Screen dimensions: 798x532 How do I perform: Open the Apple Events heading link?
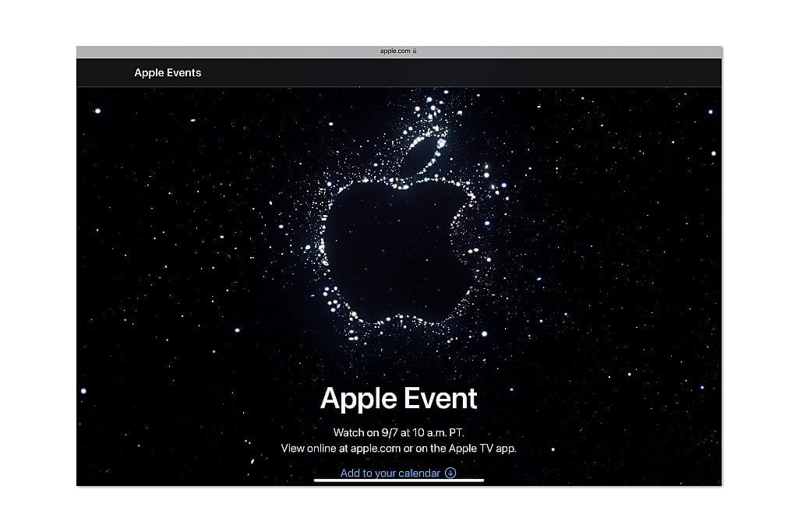[x=168, y=72]
